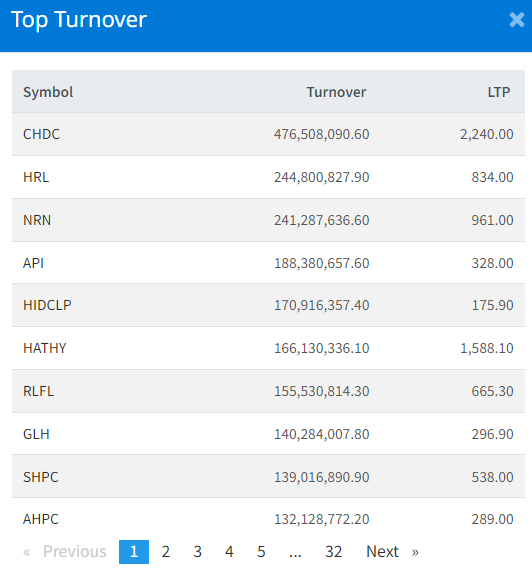Go to page 3 of results
The width and height of the screenshot is (532, 573).
point(197,551)
